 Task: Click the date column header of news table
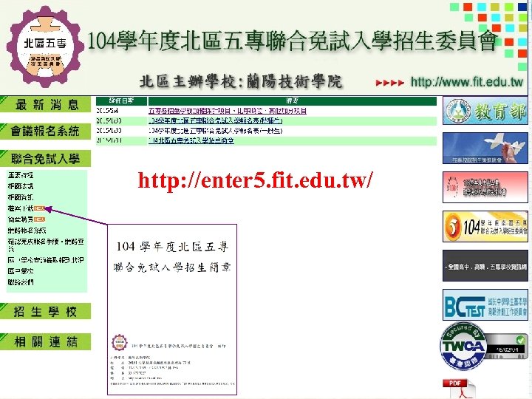(121, 100)
